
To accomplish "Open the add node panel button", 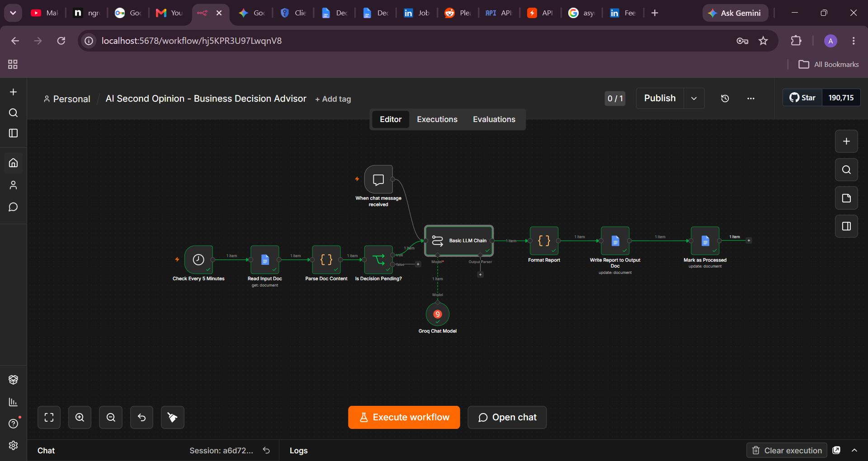I will [846, 141].
